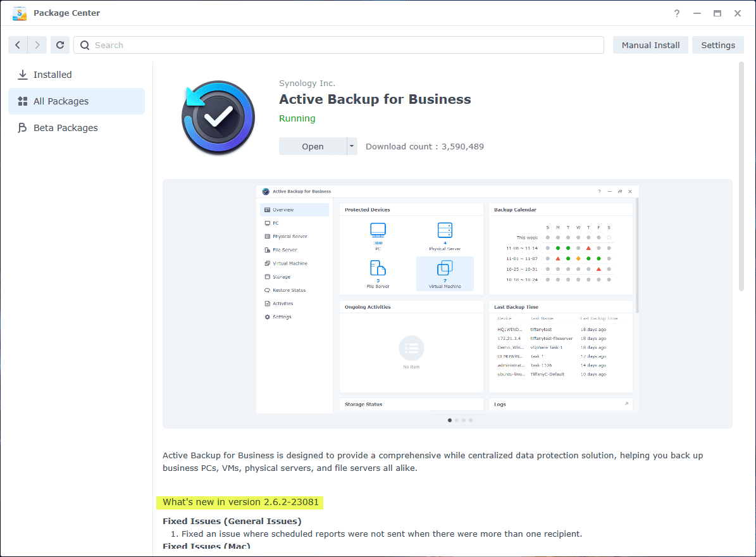Select All Packages in sidebar
Viewport: 756px width, 557px height.
tap(77, 101)
